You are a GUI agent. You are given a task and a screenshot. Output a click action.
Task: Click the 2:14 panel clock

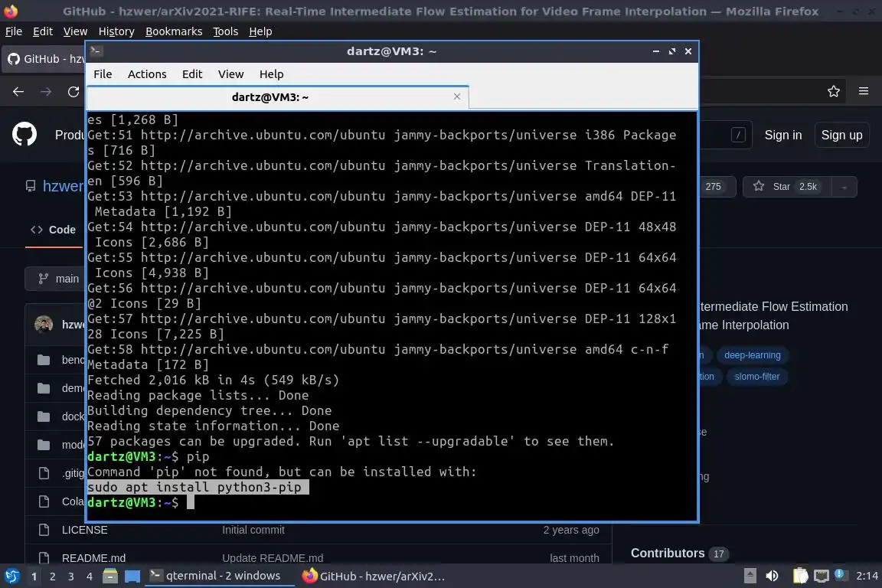pos(866,576)
